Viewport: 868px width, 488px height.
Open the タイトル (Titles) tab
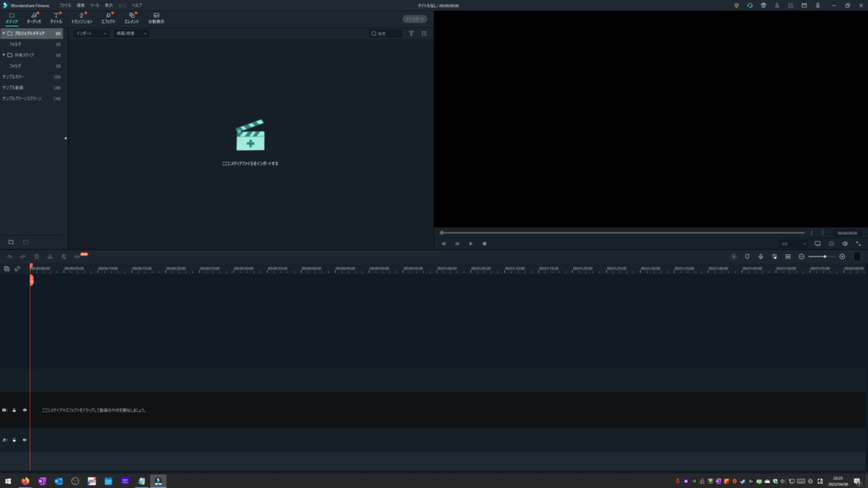[x=56, y=17]
